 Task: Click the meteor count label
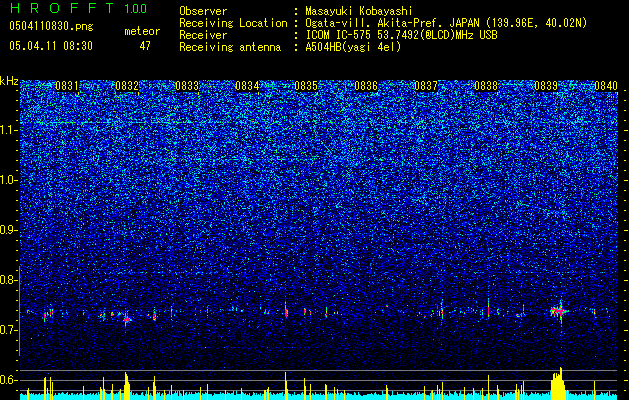tap(142, 31)
